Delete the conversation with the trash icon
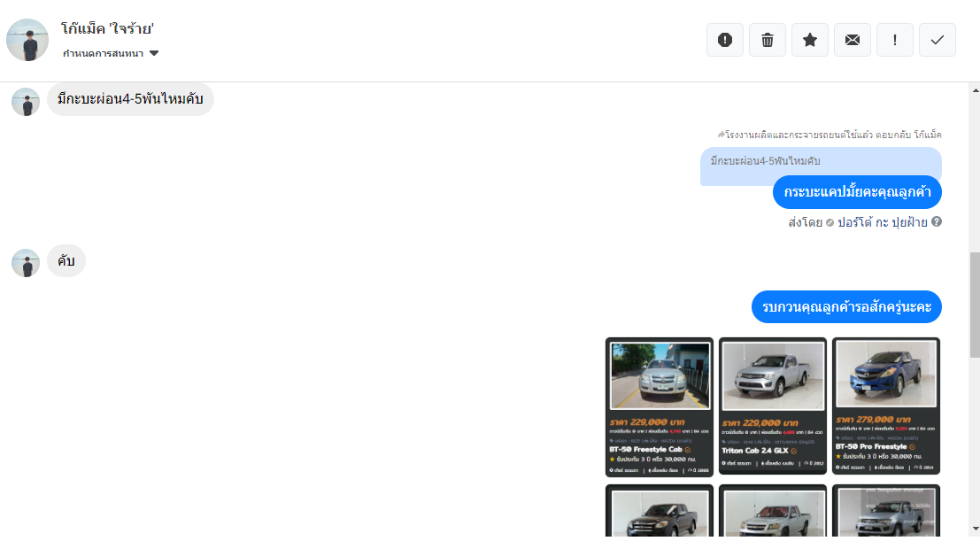 768,40
